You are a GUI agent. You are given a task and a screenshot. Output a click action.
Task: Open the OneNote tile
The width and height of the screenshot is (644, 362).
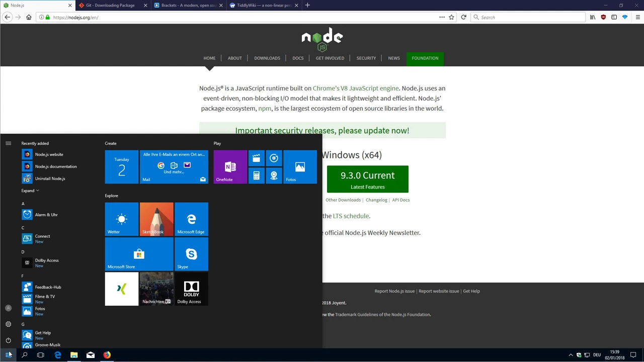coord(230,167)
